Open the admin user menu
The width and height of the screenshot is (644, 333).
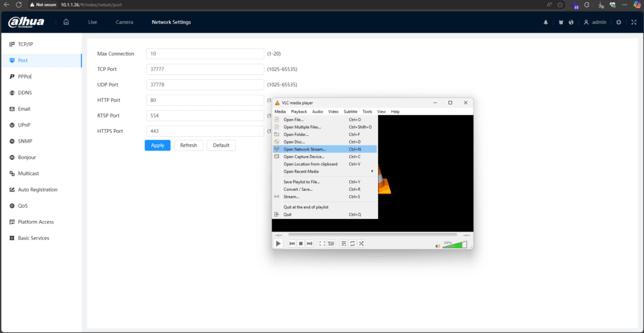click(x=595, y=22)
